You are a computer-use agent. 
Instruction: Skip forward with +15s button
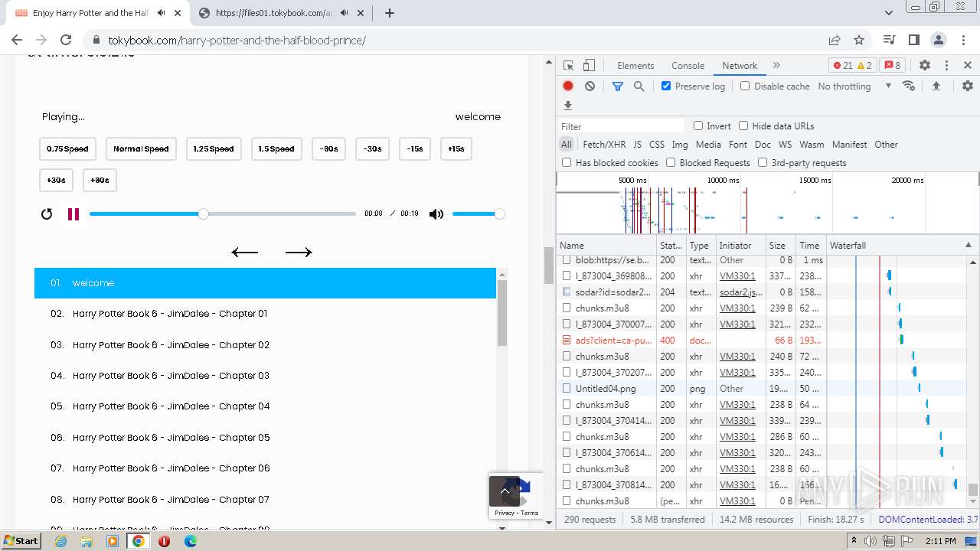pyautogui.click(x=456, y=149)
